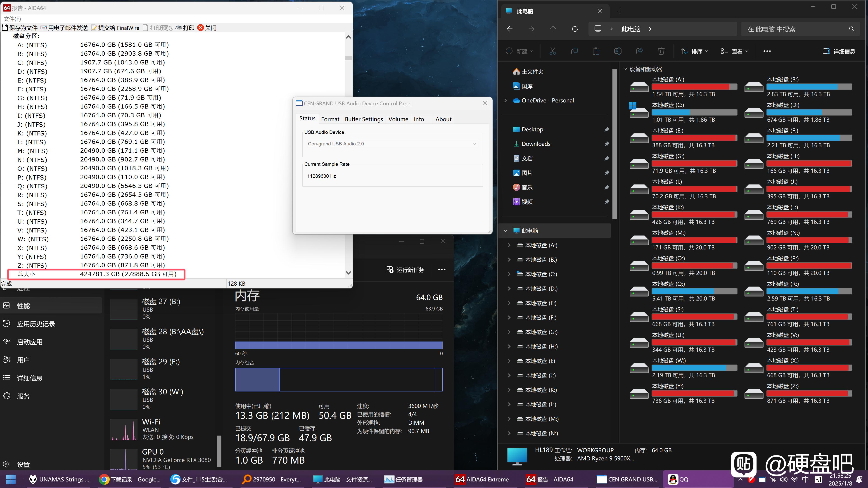The width and height of the screenshot is (868, 488).
Task: Open Downloads in Explorer quick access
Action: [535, 144]
